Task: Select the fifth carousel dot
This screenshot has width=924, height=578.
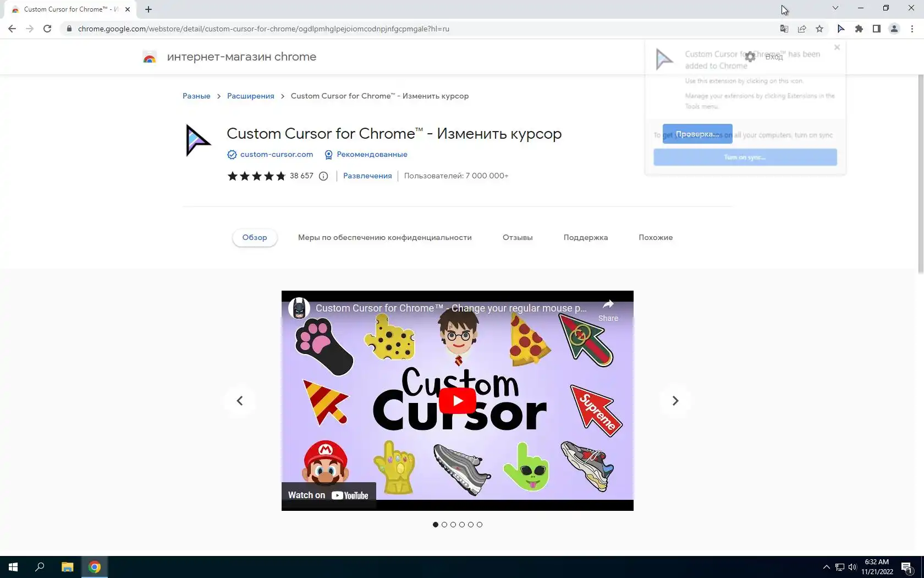Action: (x=471, y=525)
